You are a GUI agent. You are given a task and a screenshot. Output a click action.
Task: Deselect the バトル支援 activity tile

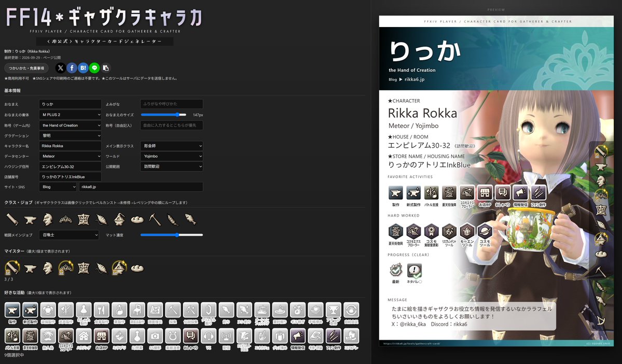click(x=12, y=339)
